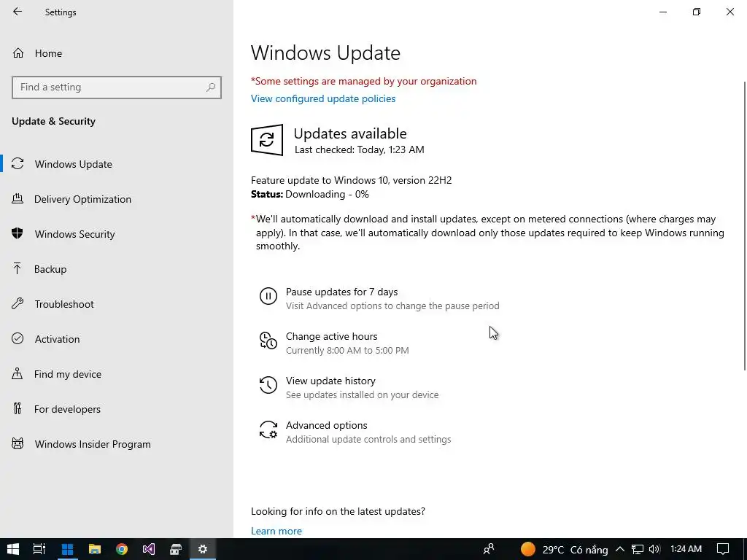Click the update history clock icon

[x=268, y=385]
